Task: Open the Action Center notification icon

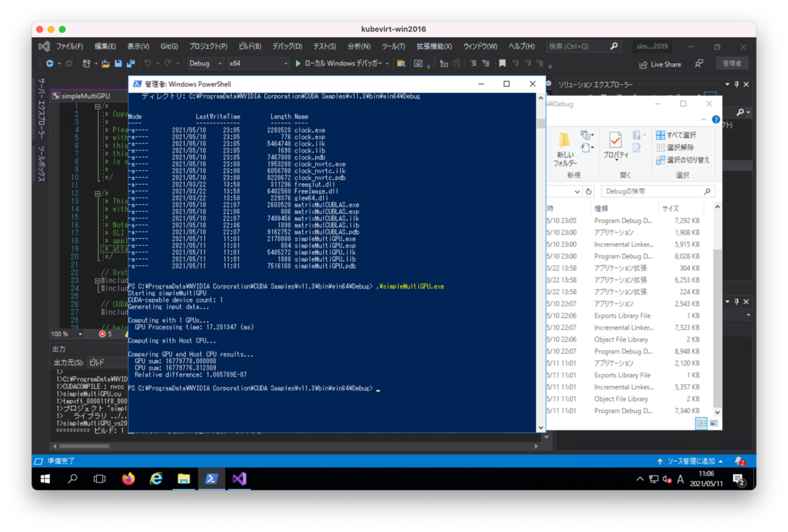Action: pos(739,479)
